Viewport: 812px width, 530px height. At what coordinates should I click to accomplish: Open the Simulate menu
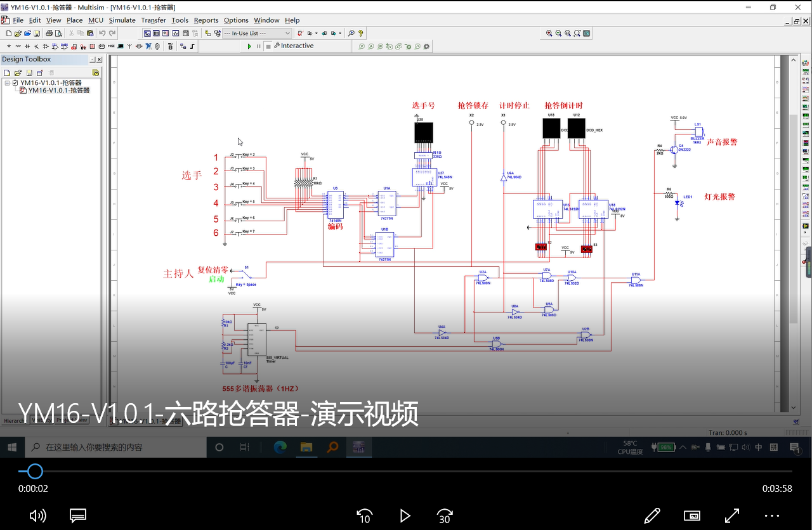(x=122, y=20)
